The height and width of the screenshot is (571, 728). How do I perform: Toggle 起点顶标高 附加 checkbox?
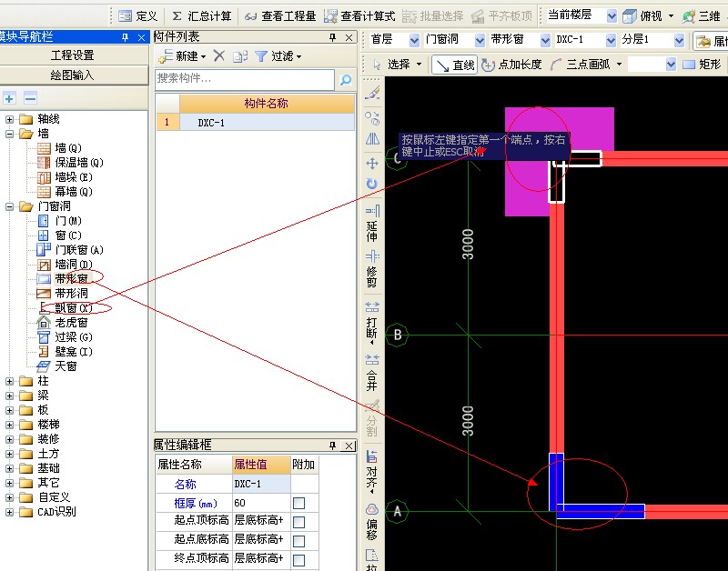point(299,522)
